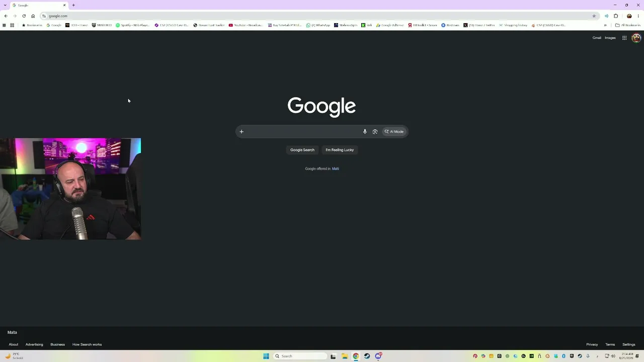Open the Advertising footer link

point(34,344)
